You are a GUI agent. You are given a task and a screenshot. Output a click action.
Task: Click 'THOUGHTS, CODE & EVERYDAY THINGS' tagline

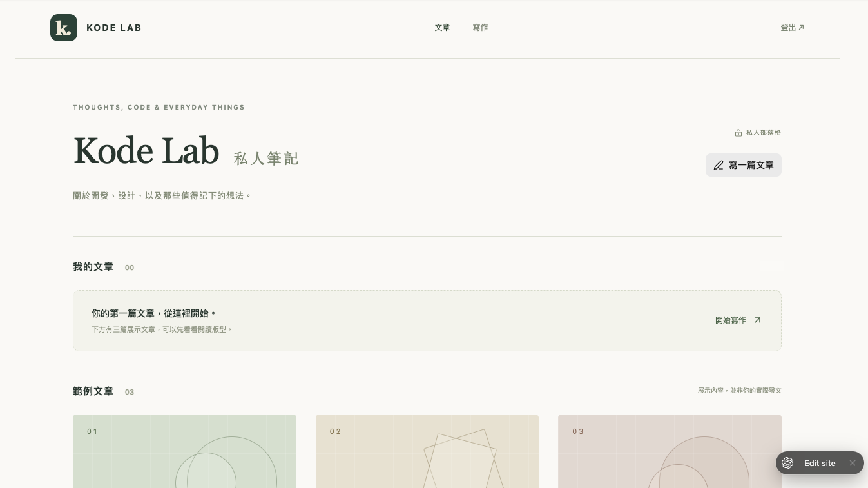point(159,107)
